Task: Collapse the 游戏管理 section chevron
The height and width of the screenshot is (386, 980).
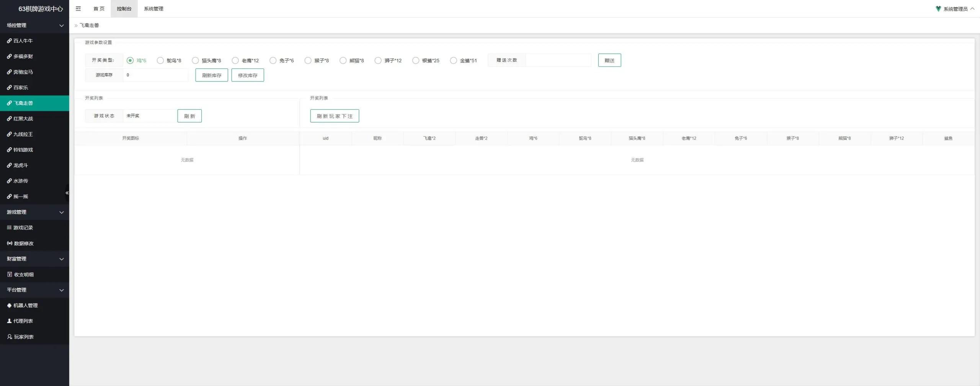Action: tap(61, 212)
